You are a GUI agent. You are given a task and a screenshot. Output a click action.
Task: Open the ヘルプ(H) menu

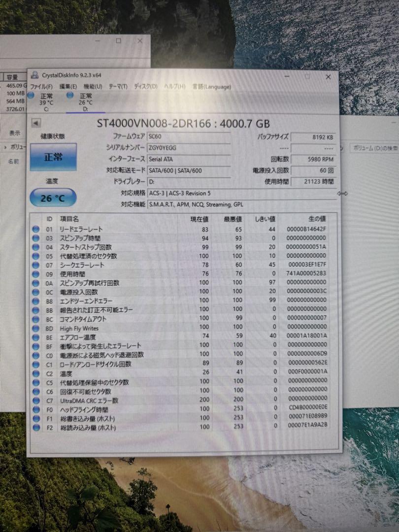[x=175, y=87]
